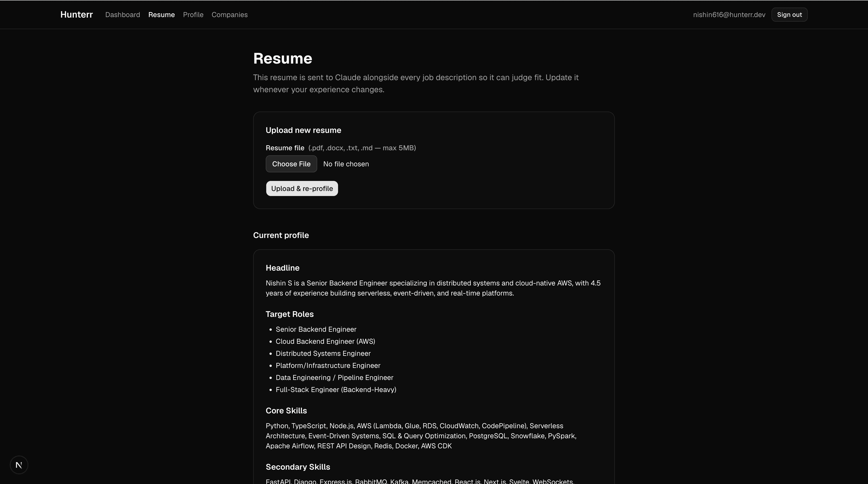Click the Upload new resume heading
Screen dimensions: 868x484
pos(303,130)
